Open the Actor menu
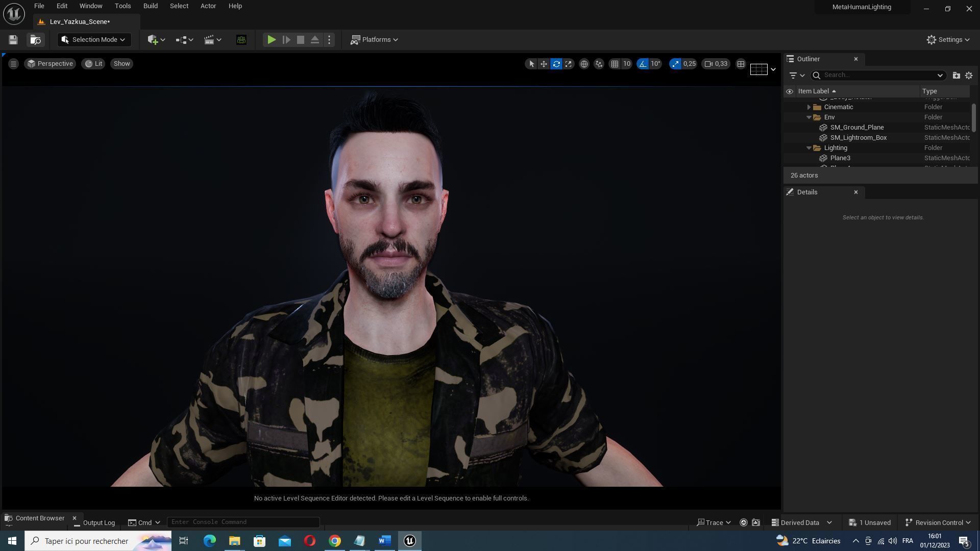Viewport: 980px width, 551px height. click(208, 6)
